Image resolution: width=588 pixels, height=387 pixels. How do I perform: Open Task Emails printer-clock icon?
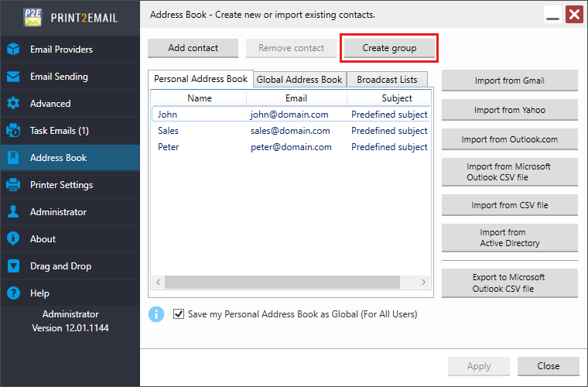coord(13,131)
